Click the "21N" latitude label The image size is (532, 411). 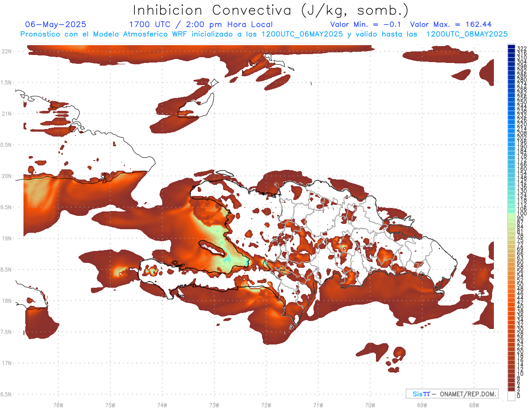(7, 114)
